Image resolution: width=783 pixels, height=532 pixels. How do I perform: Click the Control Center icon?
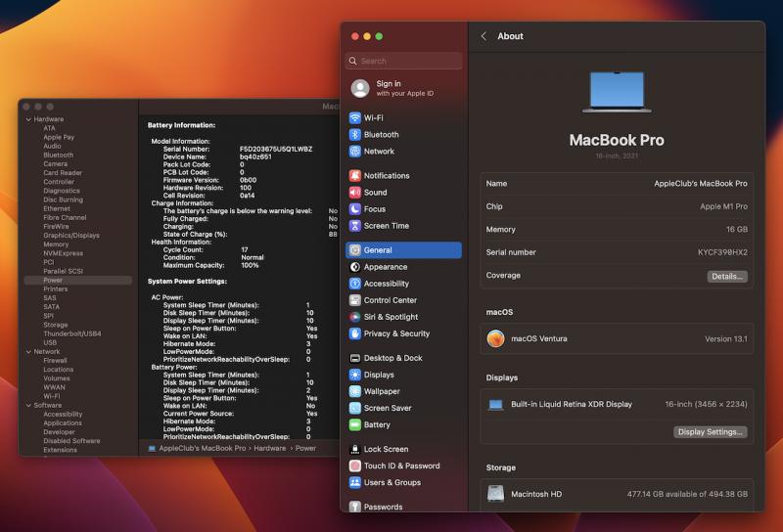(x=354, y=300)
